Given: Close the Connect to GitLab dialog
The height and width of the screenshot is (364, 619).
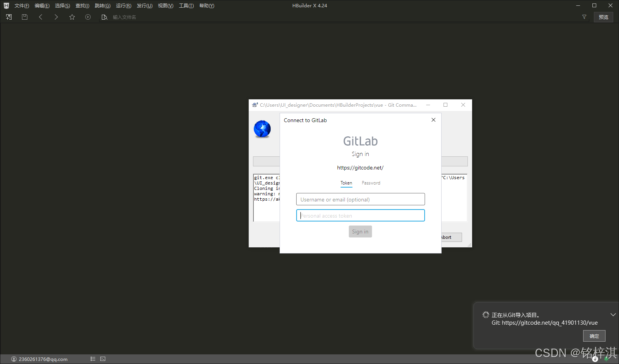Looking at the screenshot, I should [x=433, y=120].
